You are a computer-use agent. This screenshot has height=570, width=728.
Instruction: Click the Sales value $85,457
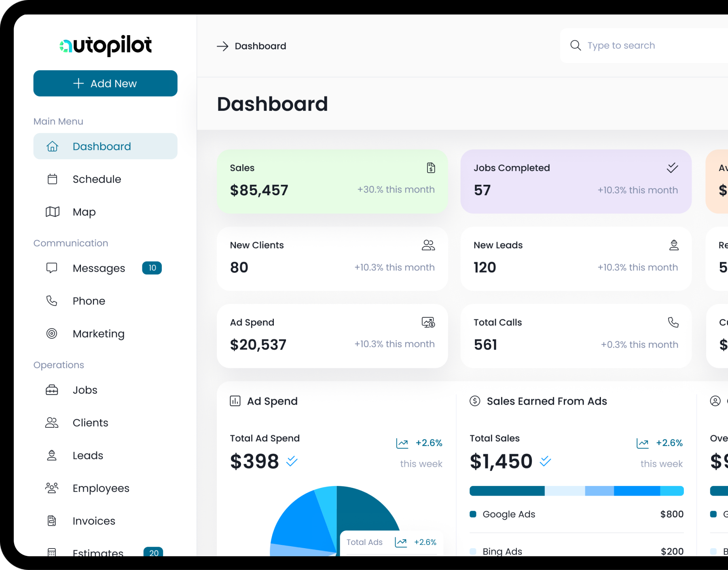click(259, 190)
